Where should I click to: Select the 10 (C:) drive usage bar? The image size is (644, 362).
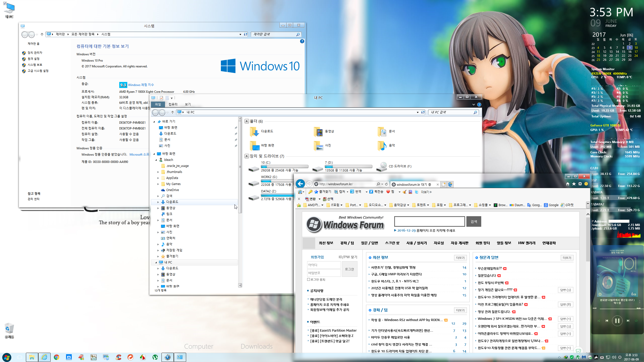285,166
